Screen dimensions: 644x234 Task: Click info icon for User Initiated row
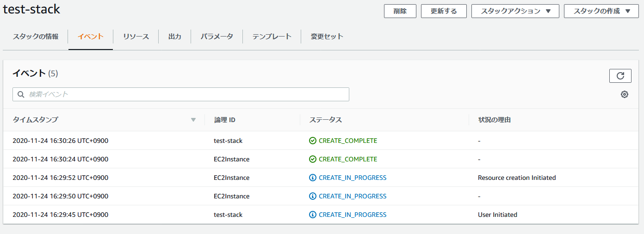click(x=313, y=215)
